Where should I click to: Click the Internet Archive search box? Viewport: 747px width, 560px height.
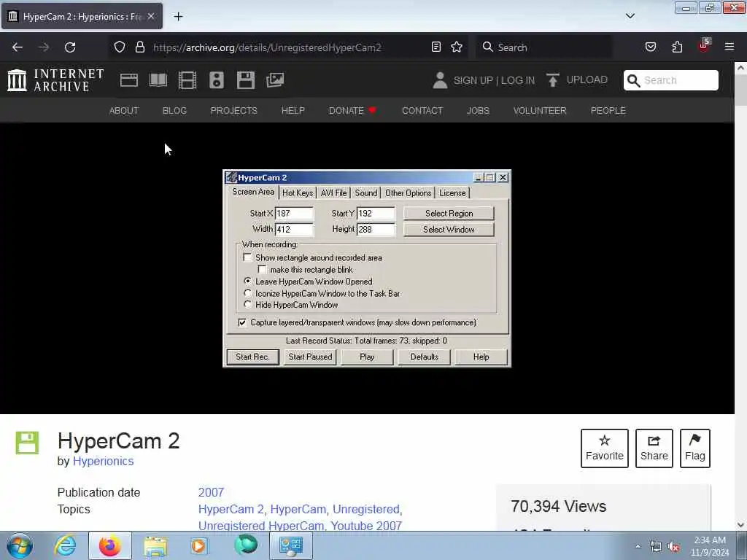(671, 80)
